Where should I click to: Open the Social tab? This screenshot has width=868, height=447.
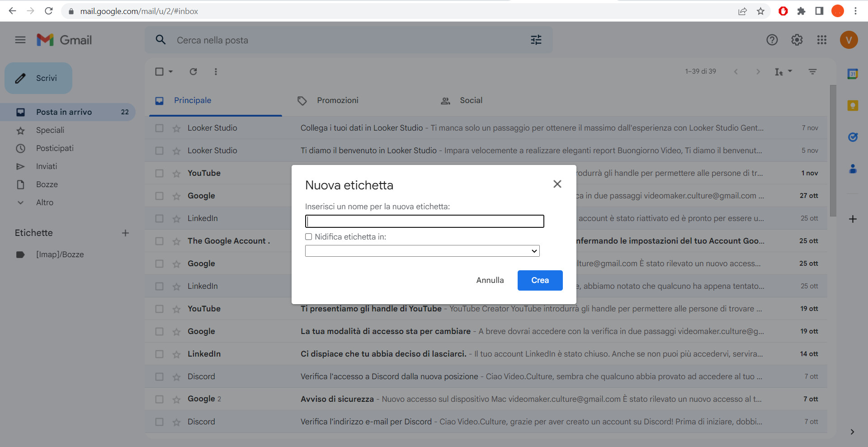click(x=471, y=100)
